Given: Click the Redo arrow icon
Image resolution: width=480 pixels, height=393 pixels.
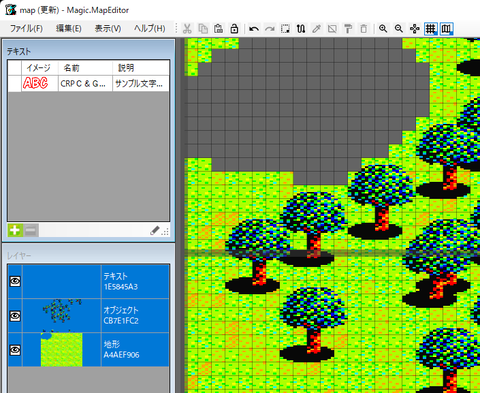Looking at the screenshot, I should [270, 29].
